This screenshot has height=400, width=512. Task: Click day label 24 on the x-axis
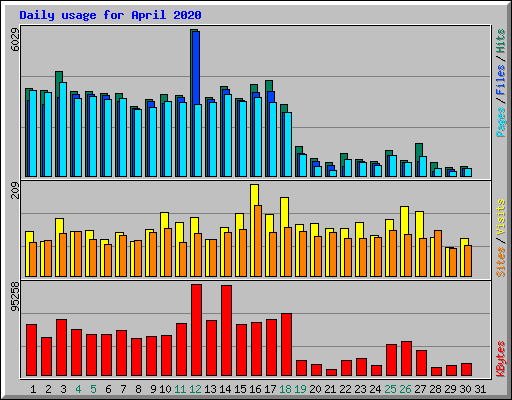[375, 389]
